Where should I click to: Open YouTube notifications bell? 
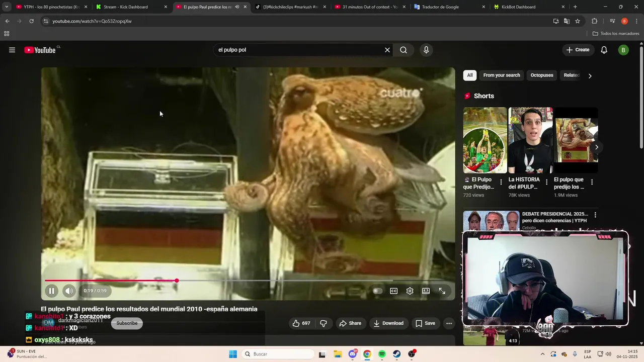tap(604, 50)
